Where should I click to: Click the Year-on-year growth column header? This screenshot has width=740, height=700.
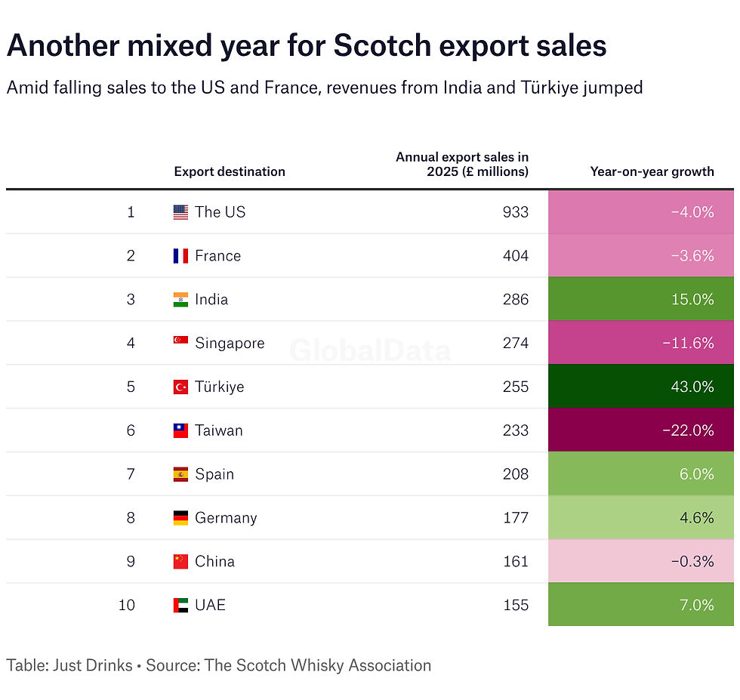point(652,171)
